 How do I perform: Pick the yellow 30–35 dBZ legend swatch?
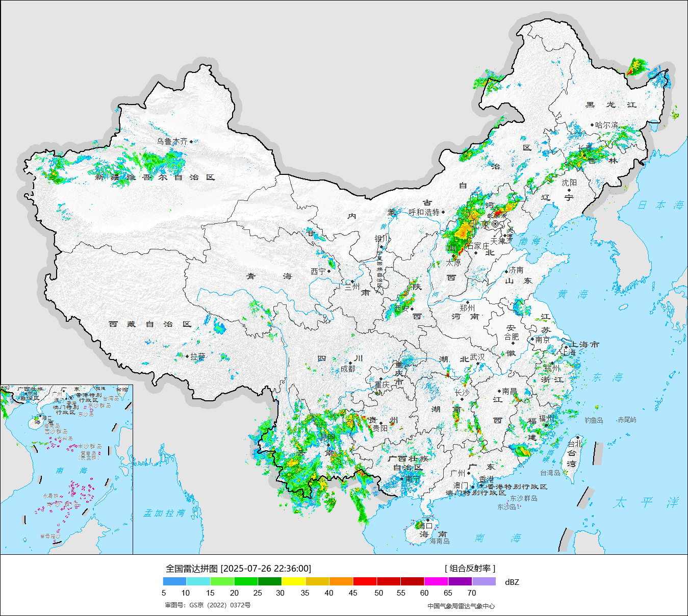pyautogui.click(x=293, y=581)
